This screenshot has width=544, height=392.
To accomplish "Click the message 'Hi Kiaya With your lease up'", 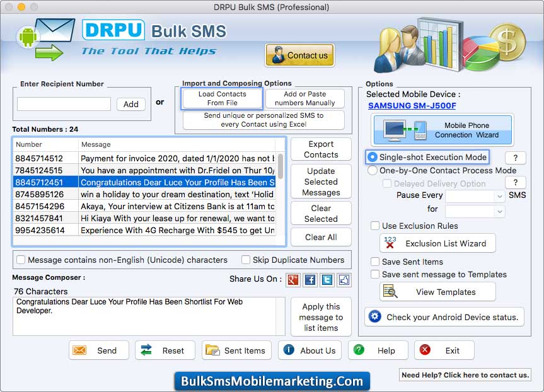I will (177, 218).
